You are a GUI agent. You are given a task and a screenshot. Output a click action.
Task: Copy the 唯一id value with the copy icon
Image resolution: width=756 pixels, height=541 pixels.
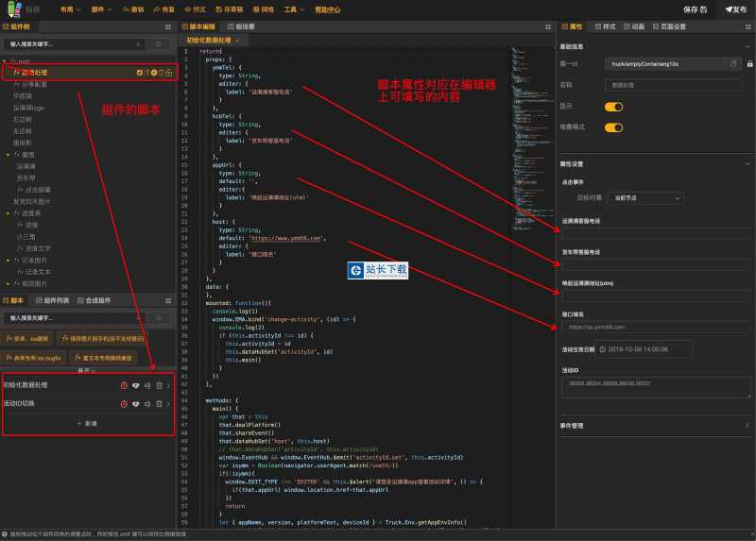coord(733,63)
